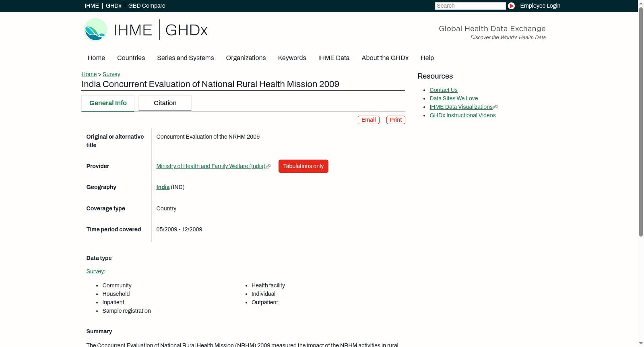This screenshot has height=347, width=644.
Task: Open the IHME Data menu
Action: [334, 58]
